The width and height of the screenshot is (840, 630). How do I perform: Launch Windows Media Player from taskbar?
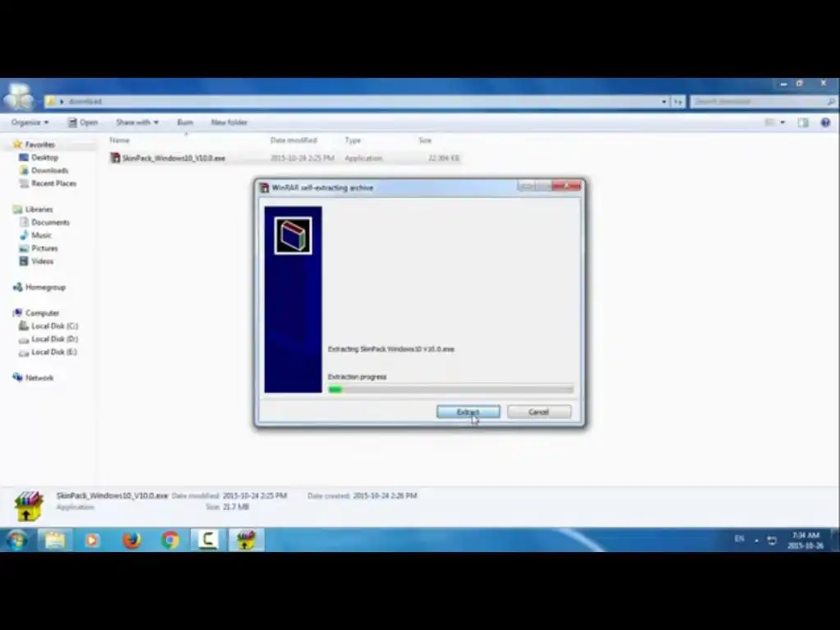pos(93,540)
